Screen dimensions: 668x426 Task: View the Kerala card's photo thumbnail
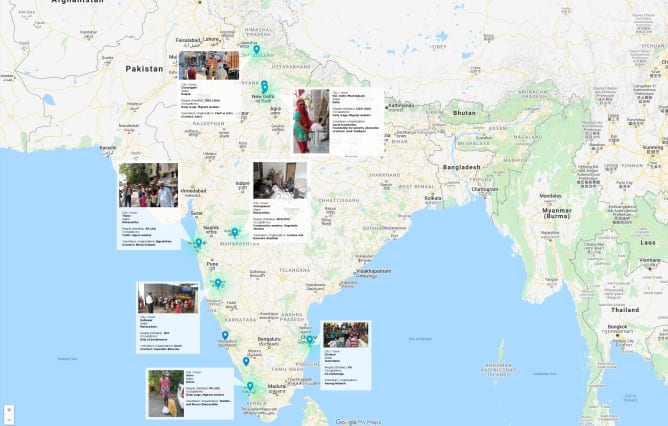tap(166, 393)
